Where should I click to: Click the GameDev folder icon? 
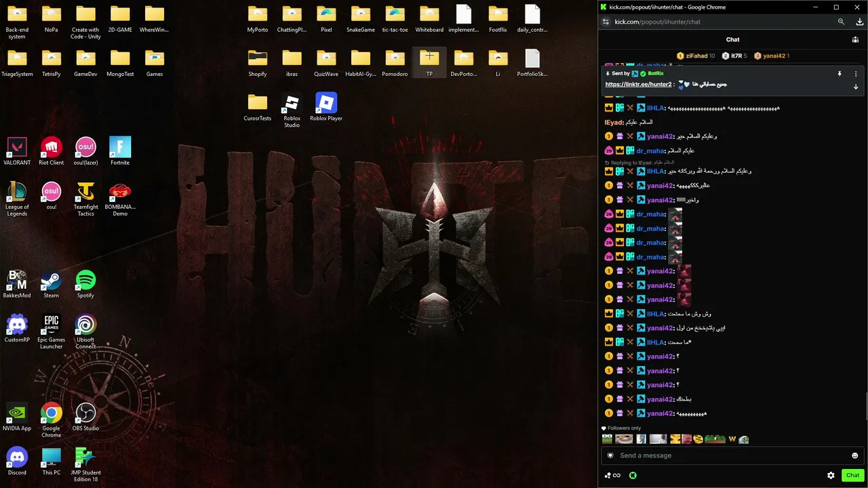click(85, 63)
